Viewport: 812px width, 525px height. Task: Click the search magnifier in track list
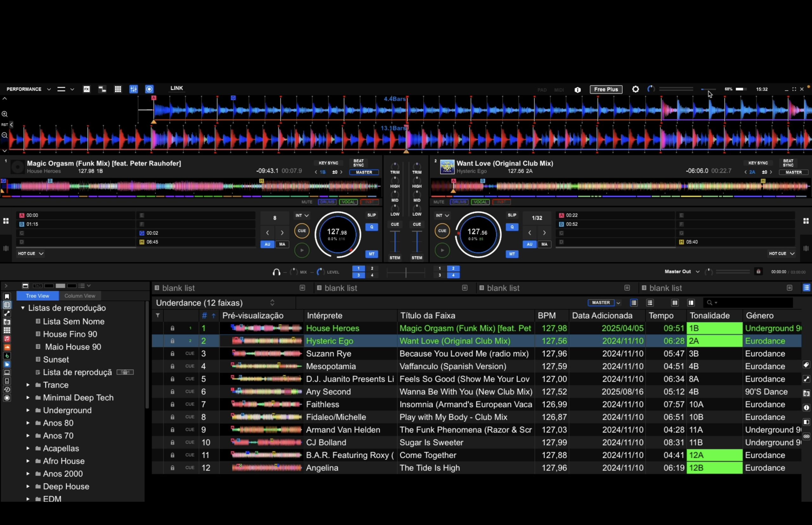(x=710, y=303)
